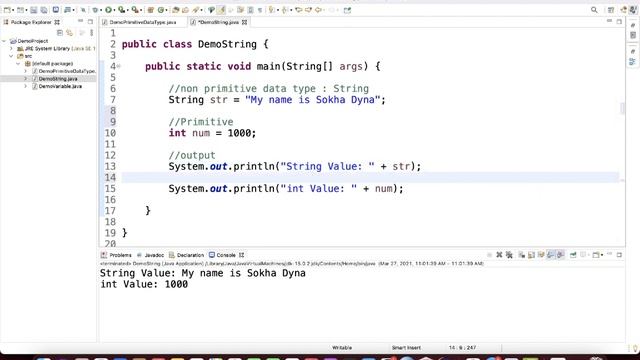Minimize the Package Explorer panel
This screenshot has height=360, width=640.
tap(80, 22)
